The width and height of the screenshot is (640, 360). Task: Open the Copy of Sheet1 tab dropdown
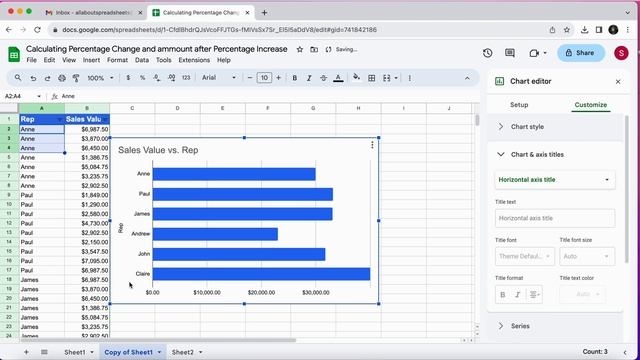coord(159,352)
